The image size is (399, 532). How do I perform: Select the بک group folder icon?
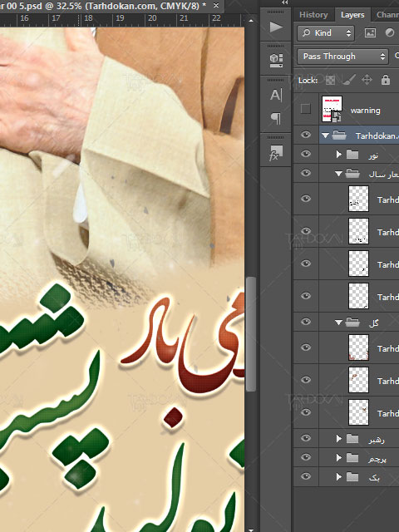(x=352, y=476)
